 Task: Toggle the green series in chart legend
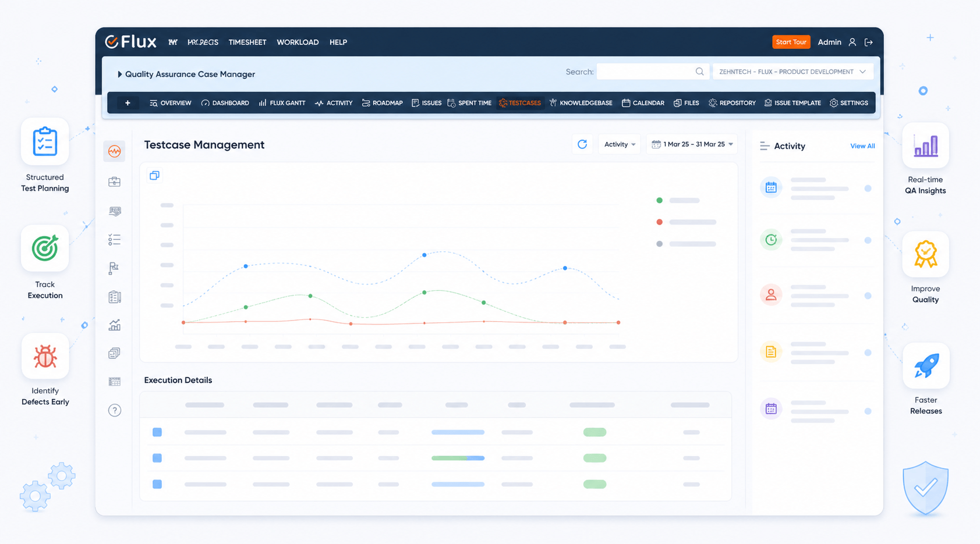pyautogui.click(x=678, y=200)
